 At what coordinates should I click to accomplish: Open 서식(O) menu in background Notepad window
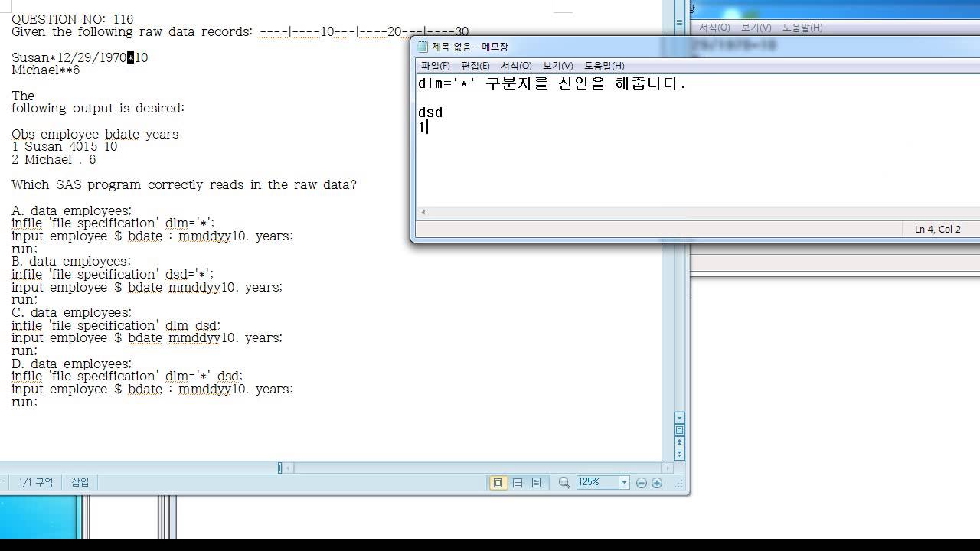tap(714, 28)
